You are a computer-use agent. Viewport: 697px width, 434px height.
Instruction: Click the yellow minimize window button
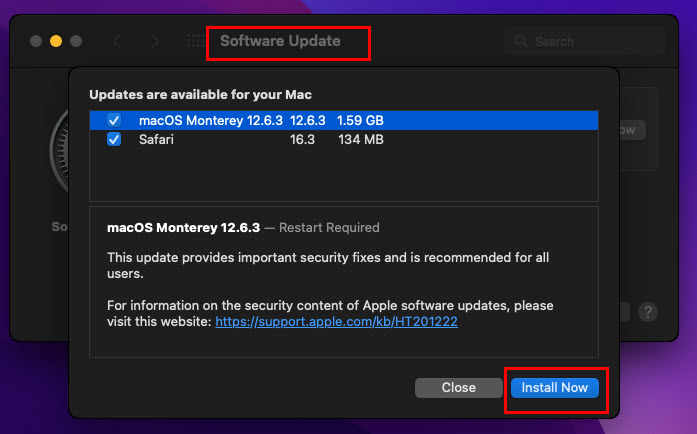(56, 41)
